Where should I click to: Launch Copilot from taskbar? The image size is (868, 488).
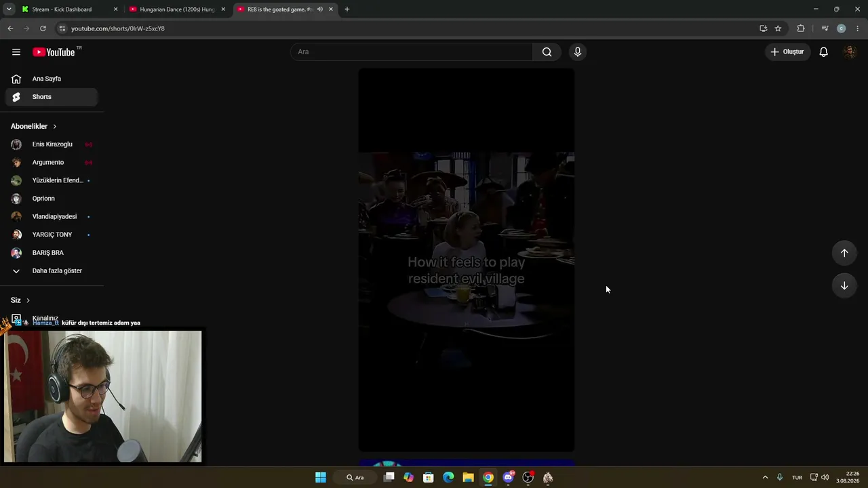(408, 477)
